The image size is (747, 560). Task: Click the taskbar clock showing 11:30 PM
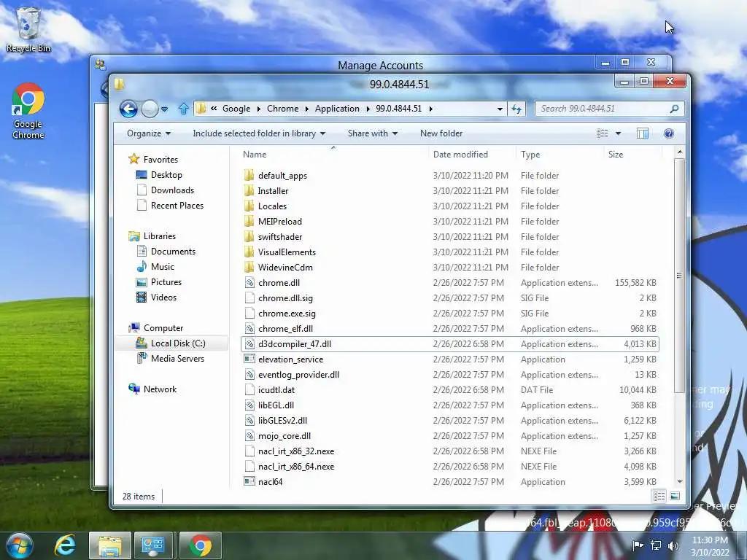point(710,540)
